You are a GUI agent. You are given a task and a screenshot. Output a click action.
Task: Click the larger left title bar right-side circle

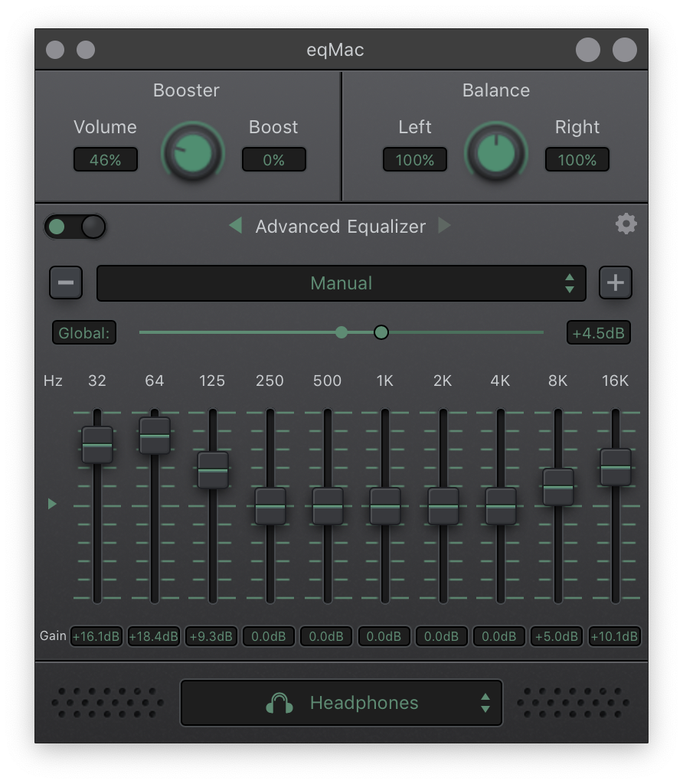click(x=588, y=50)
